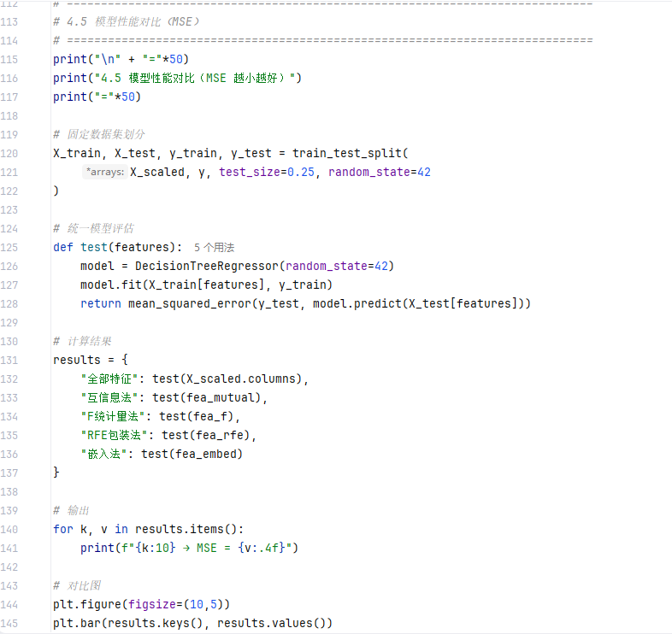Click 'train_test_split(' call

pos(351,153)
